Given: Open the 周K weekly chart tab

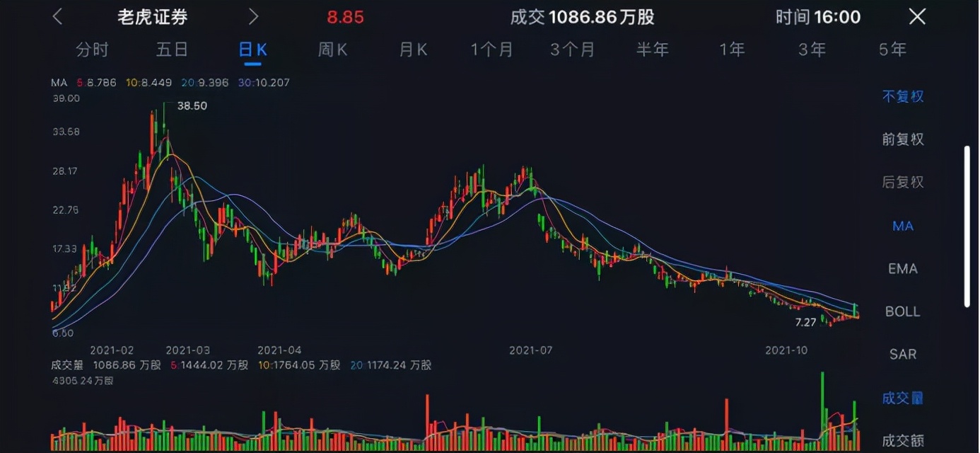Looking at the screenshot, I should (x=332, y=50).
